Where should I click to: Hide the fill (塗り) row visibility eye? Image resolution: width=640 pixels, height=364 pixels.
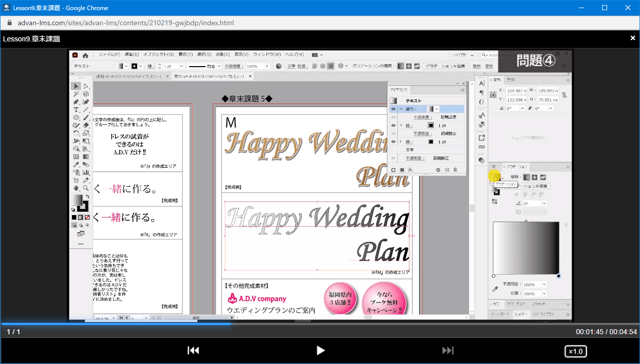pos(393,109)
